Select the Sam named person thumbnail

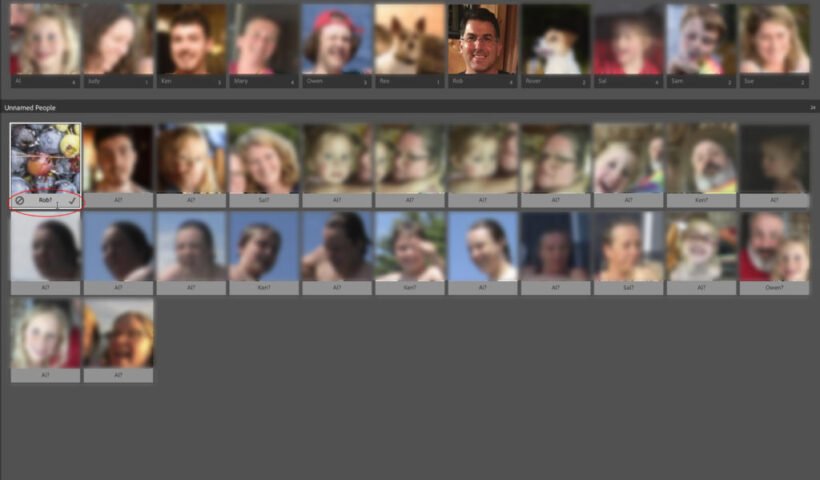point(702,40)
